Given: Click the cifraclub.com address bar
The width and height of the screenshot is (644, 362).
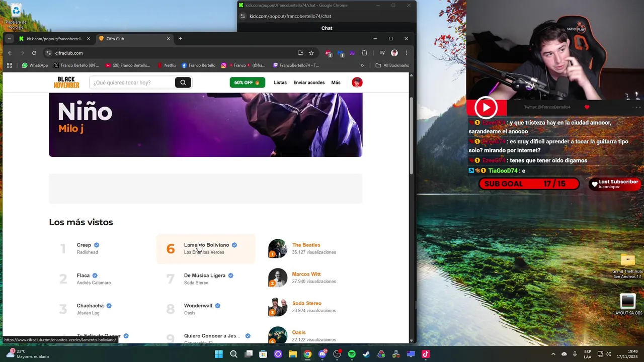Looking at the screenshot, I should click(x=171, y=53).
